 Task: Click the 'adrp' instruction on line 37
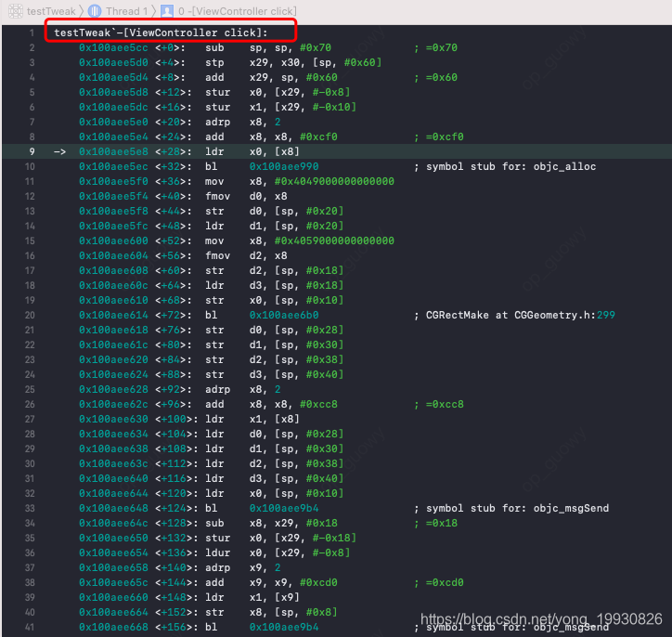click(217, 568)
